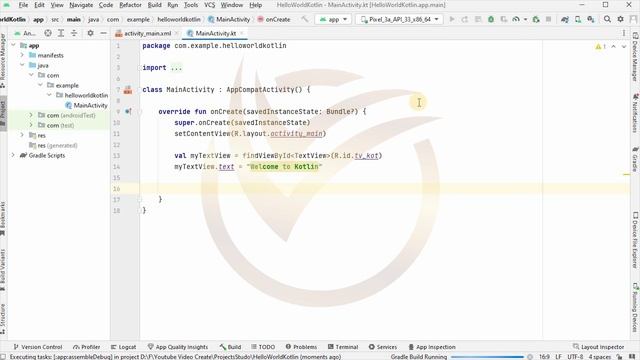Screen dimensions: 640x360
Task: Click the Stop square icon in toolbar
Action: coord(549,19)
